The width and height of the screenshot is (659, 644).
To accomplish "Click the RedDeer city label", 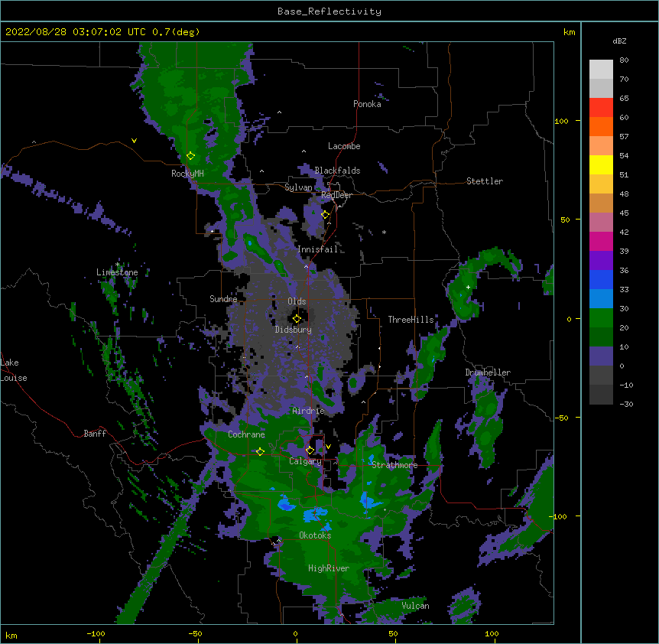I will (336, 195).
